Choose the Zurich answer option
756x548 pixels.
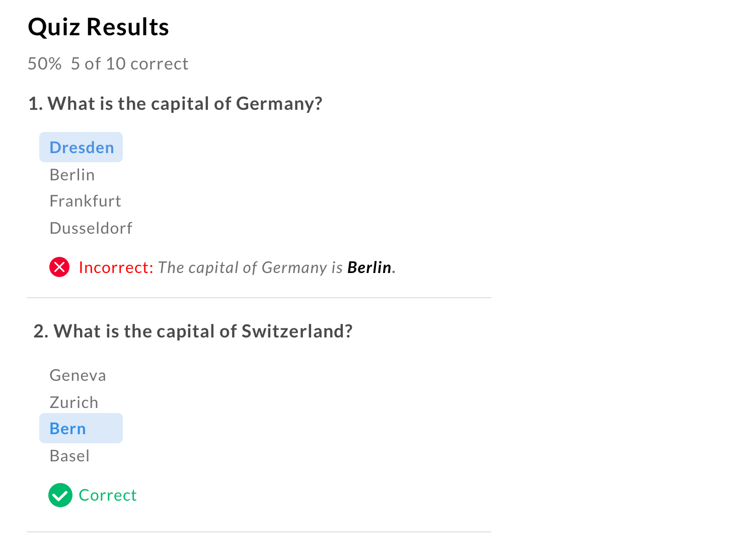tap(73, 402)
